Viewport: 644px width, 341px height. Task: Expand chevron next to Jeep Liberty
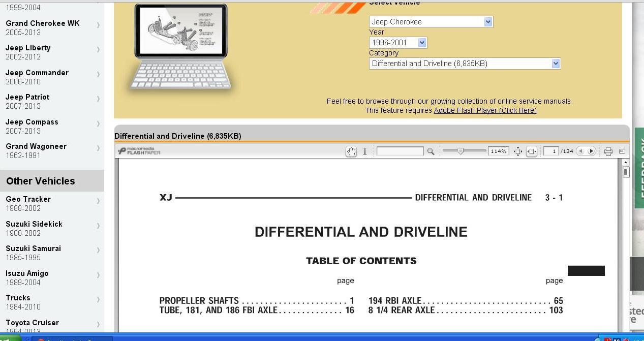(98, 49)
